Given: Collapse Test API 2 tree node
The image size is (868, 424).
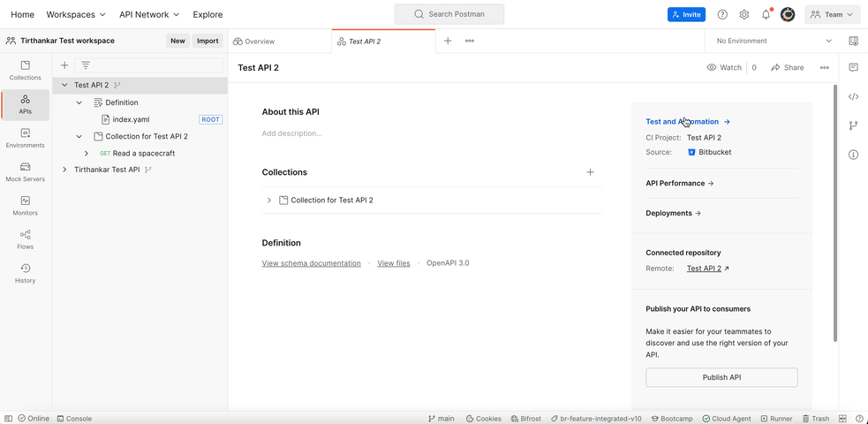Looking at the screenshot, I should [64, 86].
